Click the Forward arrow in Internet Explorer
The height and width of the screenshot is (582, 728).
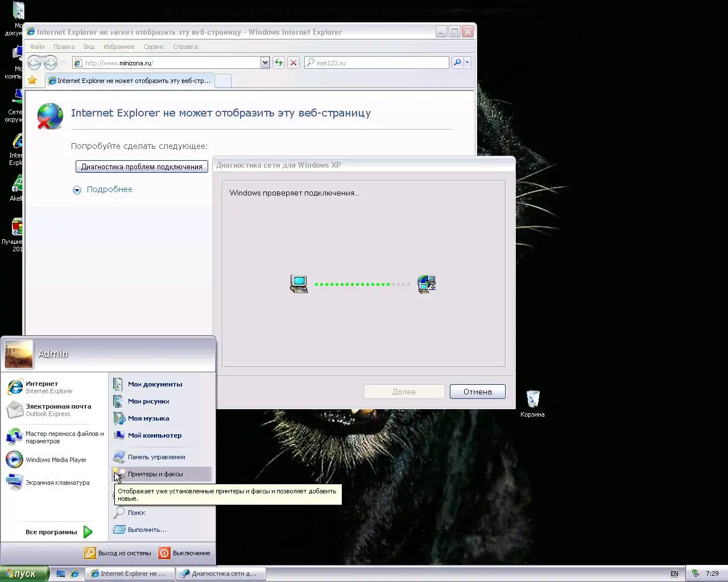point(51,63)
